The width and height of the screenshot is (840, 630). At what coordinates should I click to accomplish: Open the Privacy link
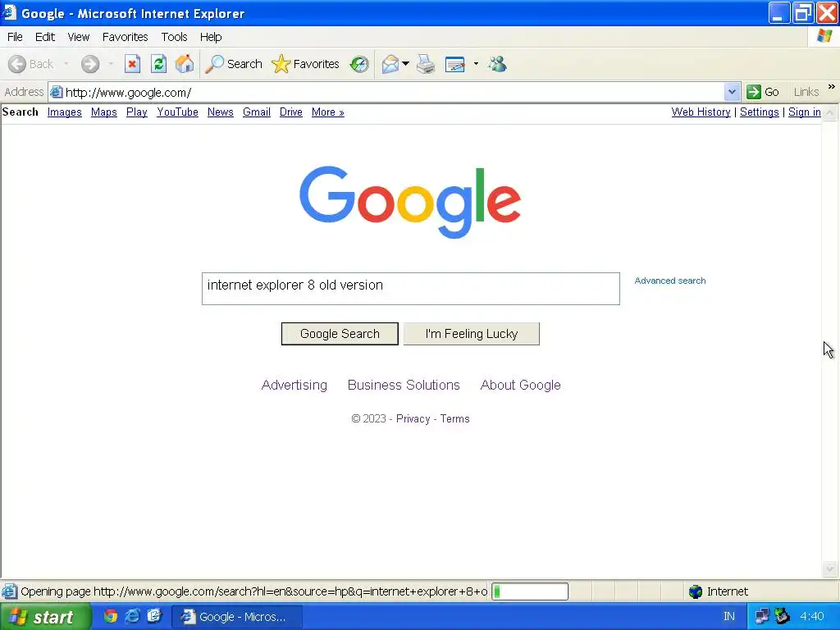coord(413,419)
